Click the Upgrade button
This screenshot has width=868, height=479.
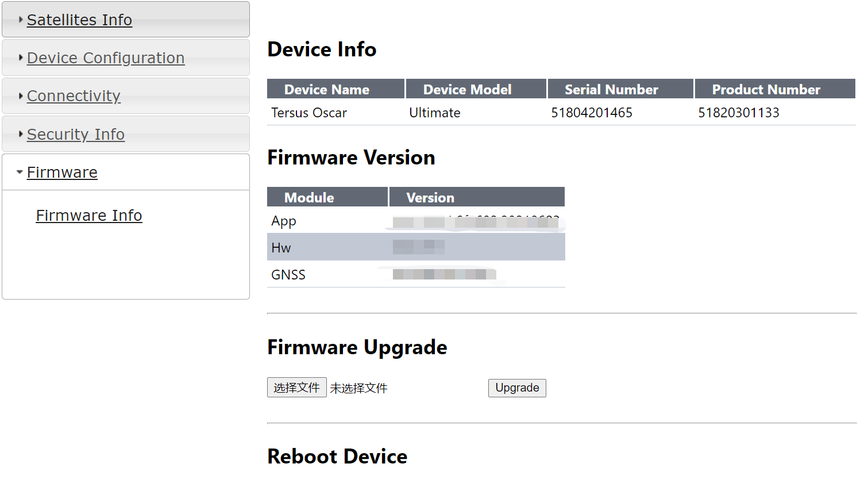517,388
